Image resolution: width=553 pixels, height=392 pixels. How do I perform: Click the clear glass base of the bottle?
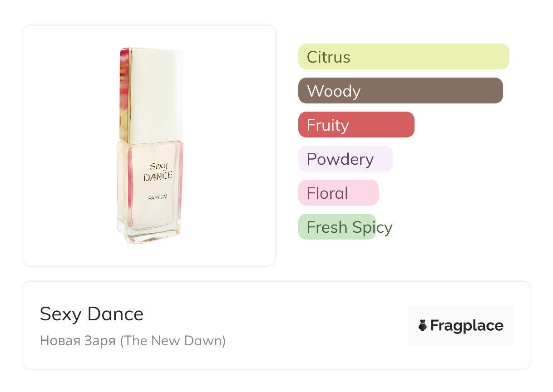click(149, 234)
